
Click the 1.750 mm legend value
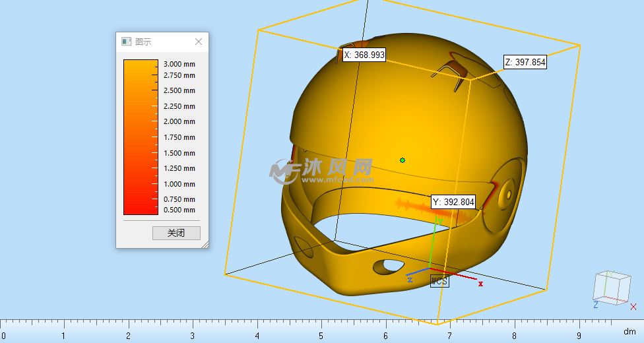coord(179,137)
